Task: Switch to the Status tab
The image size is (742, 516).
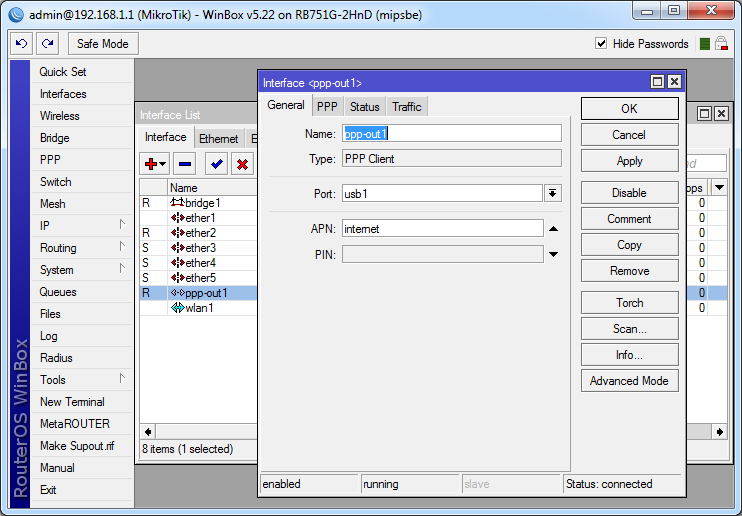Action: point(364,107)
